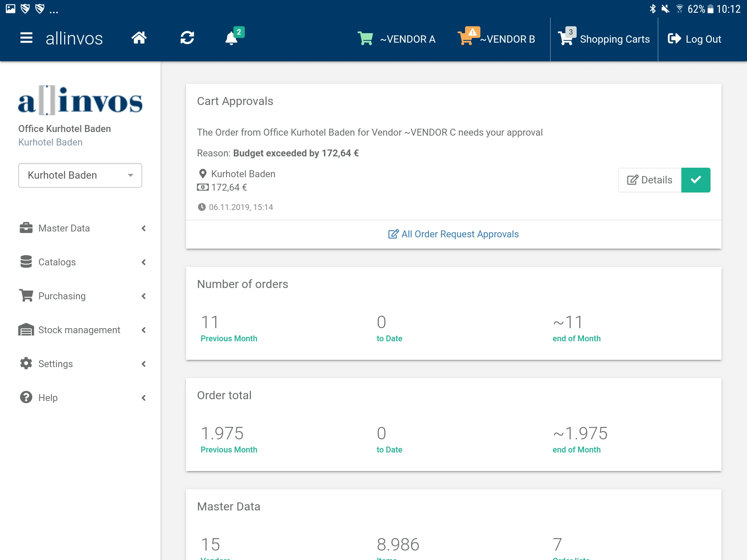Open the Catalogs menu item
This screenshot has height=560, width=747.
[80, 262]
